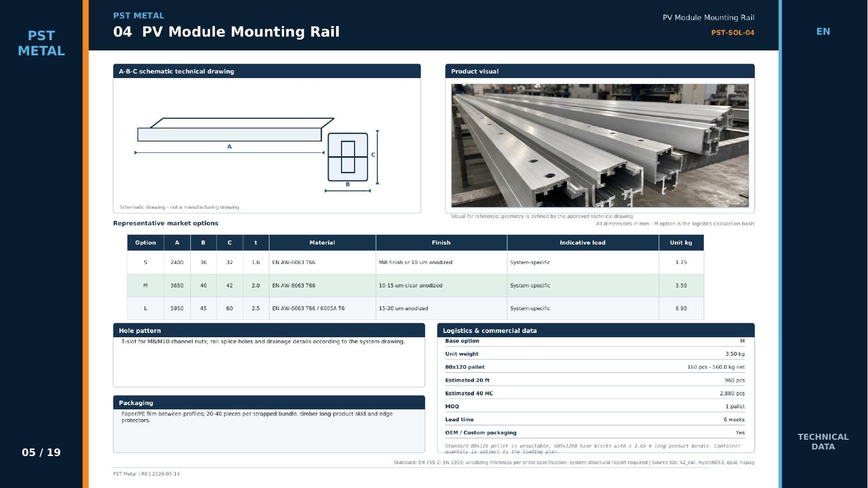This screenshot has height=488, width=868.
Task: Click the Hole pattern section header
Action: (269, 330)
